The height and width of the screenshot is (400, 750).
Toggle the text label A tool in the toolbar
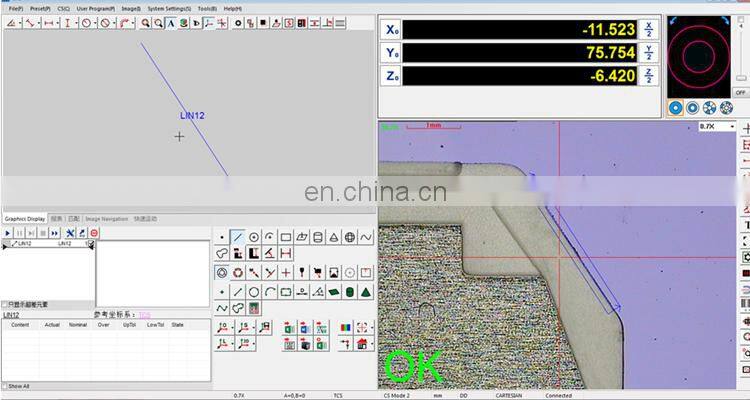[171, 23]
